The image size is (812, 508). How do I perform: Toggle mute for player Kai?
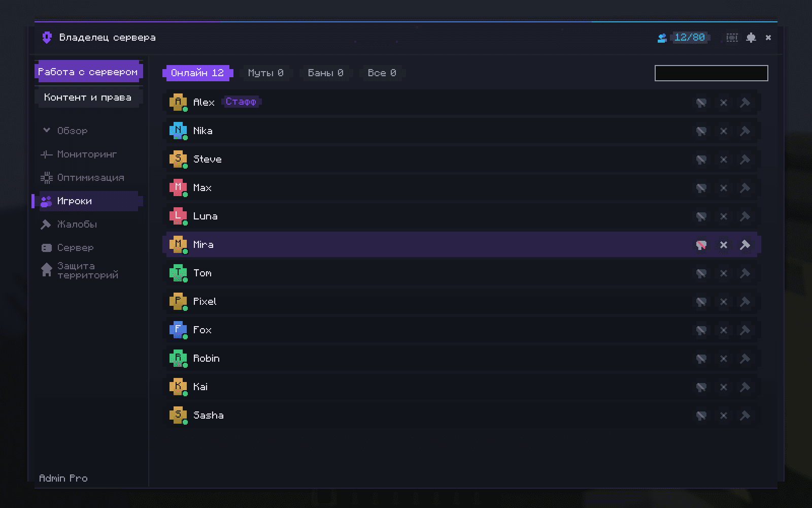[x=701, y=387]
